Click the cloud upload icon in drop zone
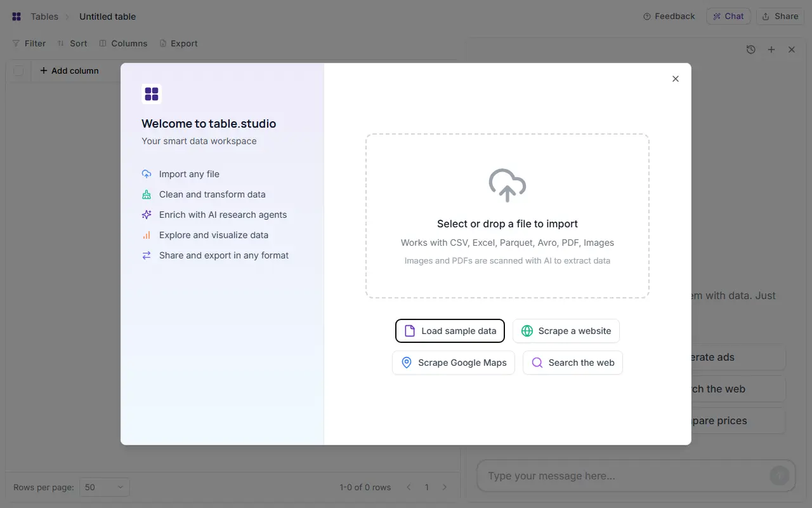The width and height of the screenshot is (812, 508). tap(507, 185)
